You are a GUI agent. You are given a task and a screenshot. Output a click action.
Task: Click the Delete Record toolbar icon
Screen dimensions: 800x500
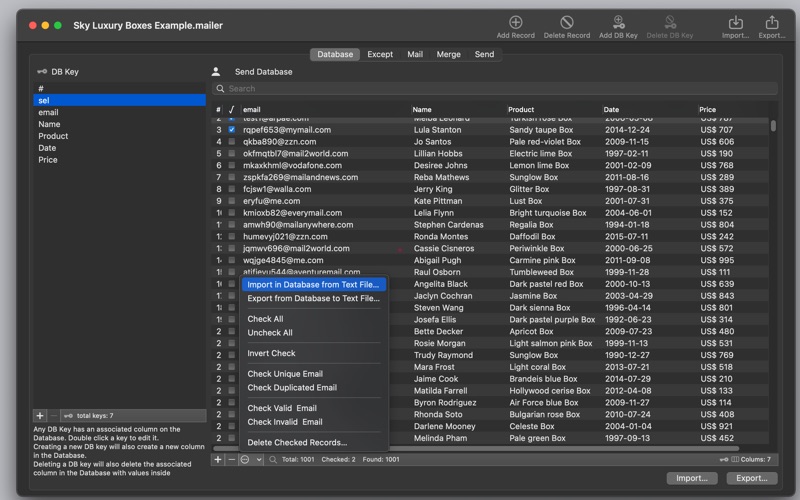click(x=567, y=23)
